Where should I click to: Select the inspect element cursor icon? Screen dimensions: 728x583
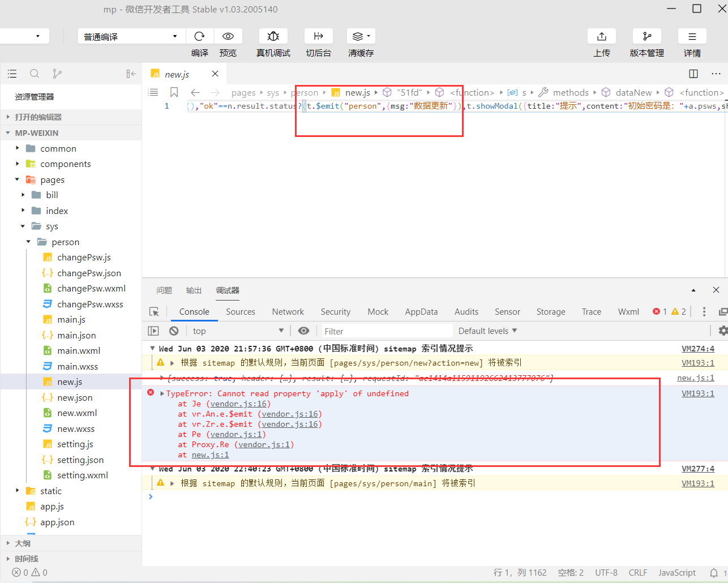click(154, 312)
